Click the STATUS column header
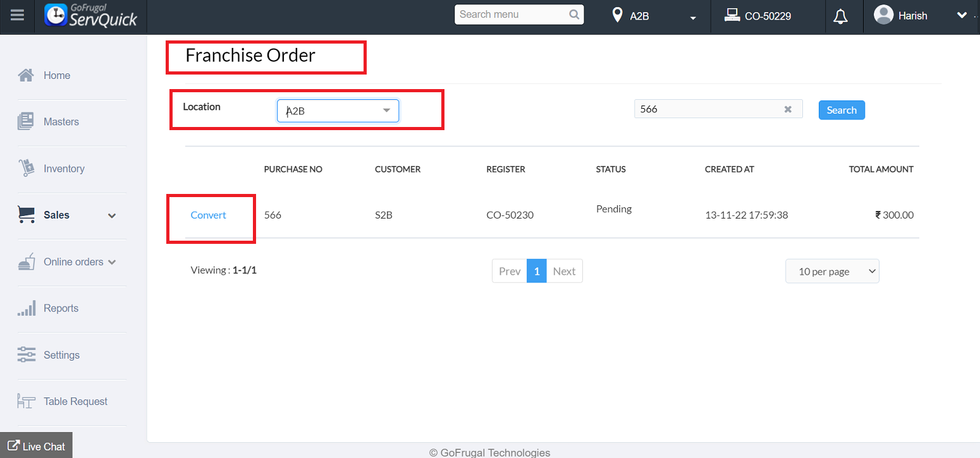 (611, 169)
